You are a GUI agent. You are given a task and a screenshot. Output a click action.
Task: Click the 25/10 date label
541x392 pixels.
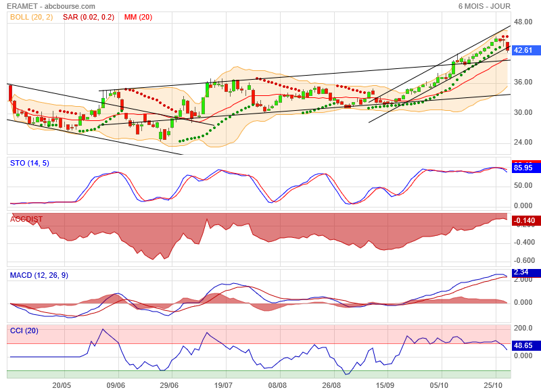click(493, 385)
